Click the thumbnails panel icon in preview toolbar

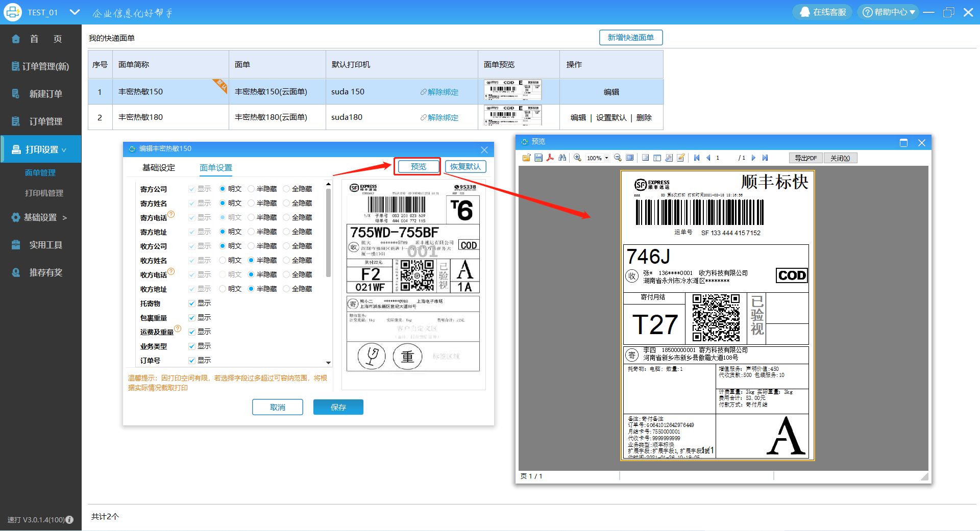[657, 158]
